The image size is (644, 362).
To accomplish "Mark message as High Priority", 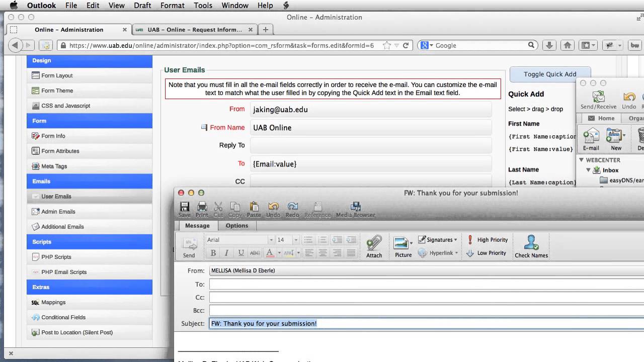I will (x=488, y=240).
